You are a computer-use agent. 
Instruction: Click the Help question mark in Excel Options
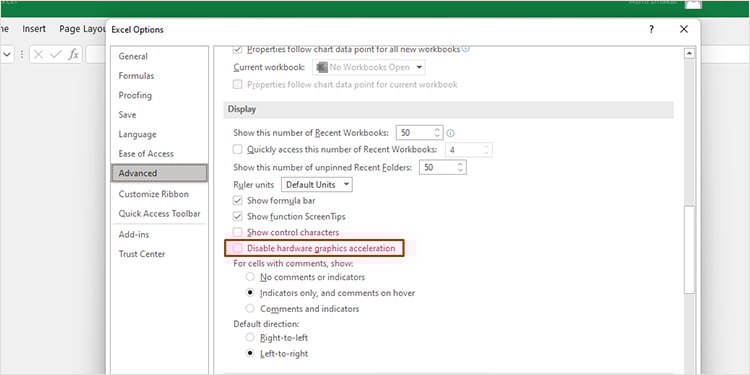[x=651, y=29]
